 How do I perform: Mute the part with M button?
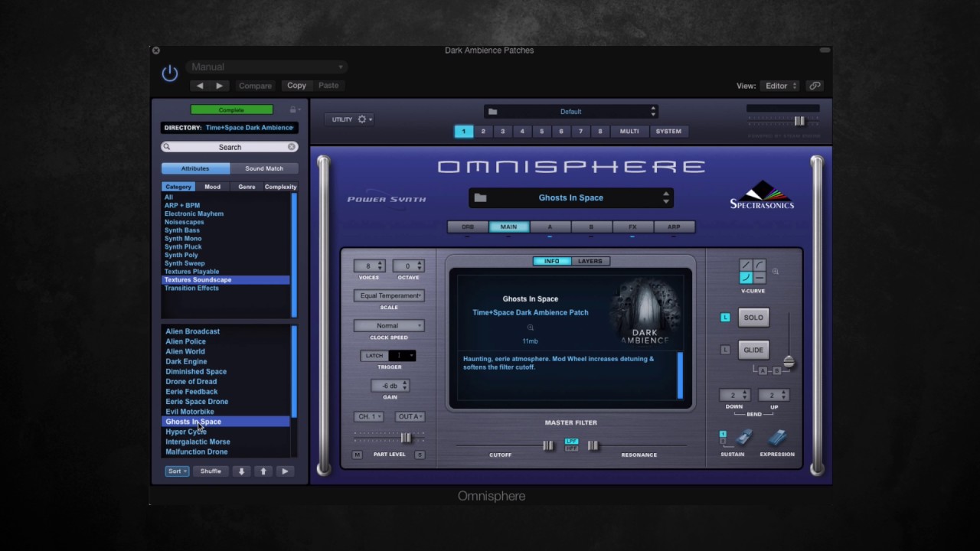357,455
